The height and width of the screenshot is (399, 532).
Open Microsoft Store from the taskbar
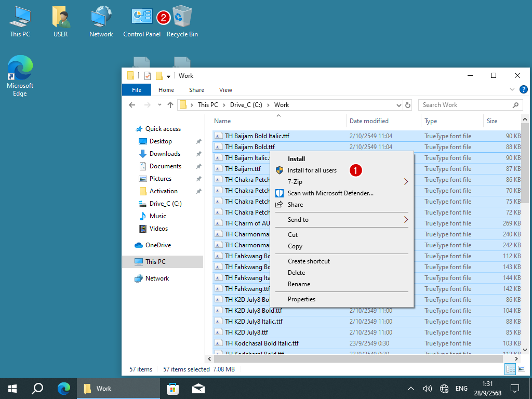172,388
